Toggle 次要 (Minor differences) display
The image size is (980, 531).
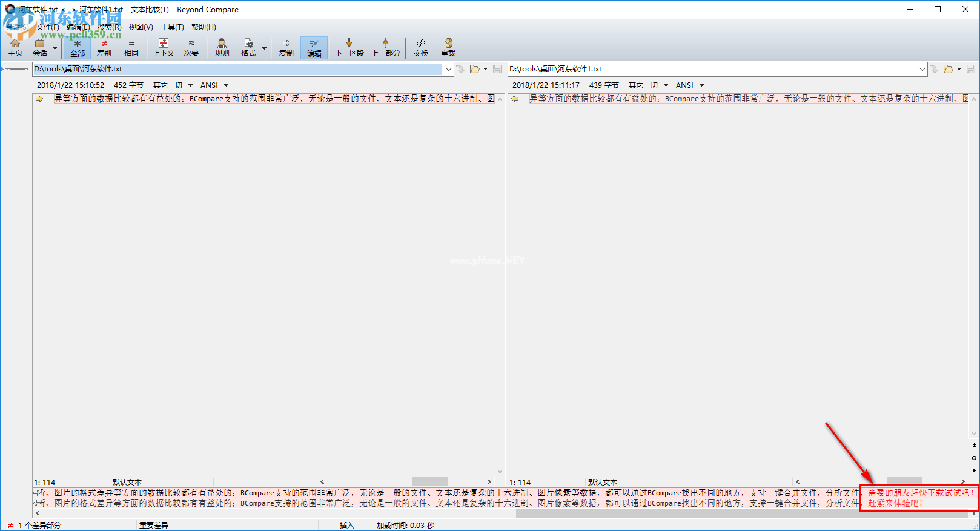click(x=191, y=47)
